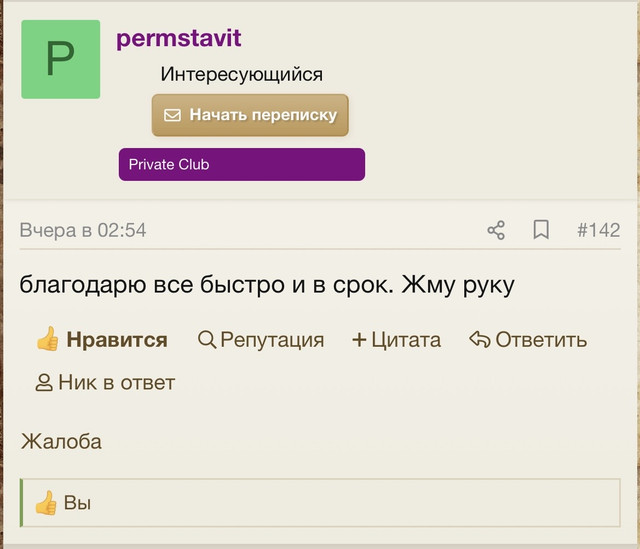Select the Private Club banner
This screenshot has height=549, width=640.
242,164
